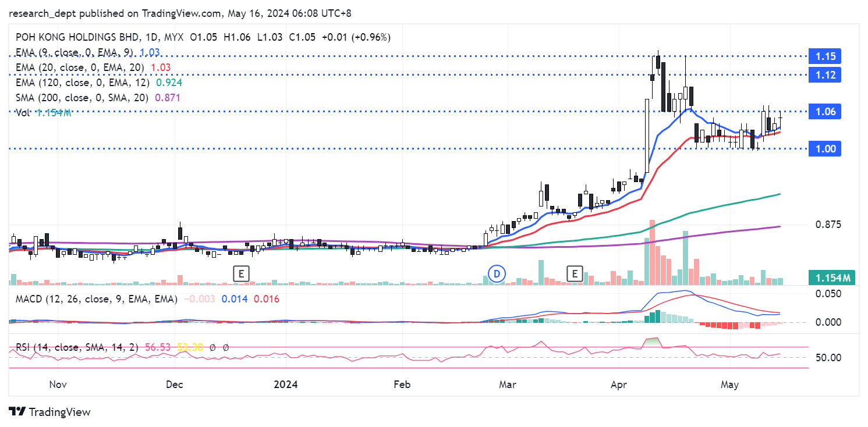The width and height of the screenshot is (868, 427).
Task: Select the 1.12 price level label
Action: [826, 74]
